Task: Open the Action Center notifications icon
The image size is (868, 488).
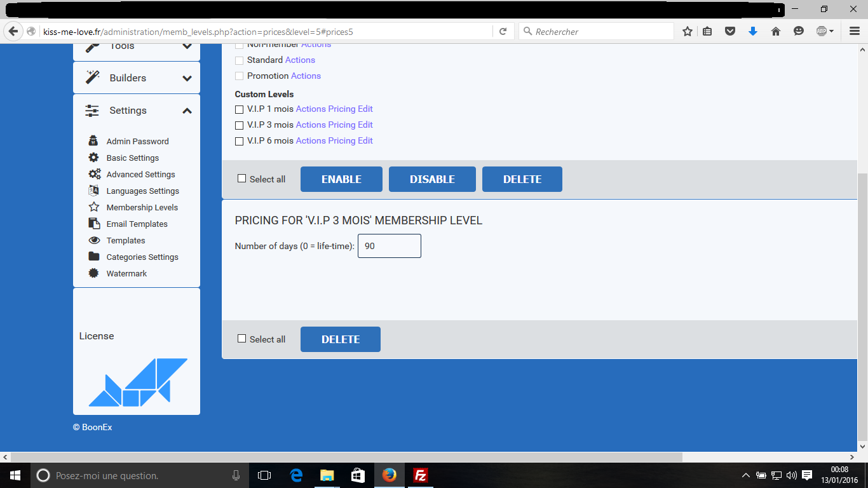Action: (x=807, y=475)
